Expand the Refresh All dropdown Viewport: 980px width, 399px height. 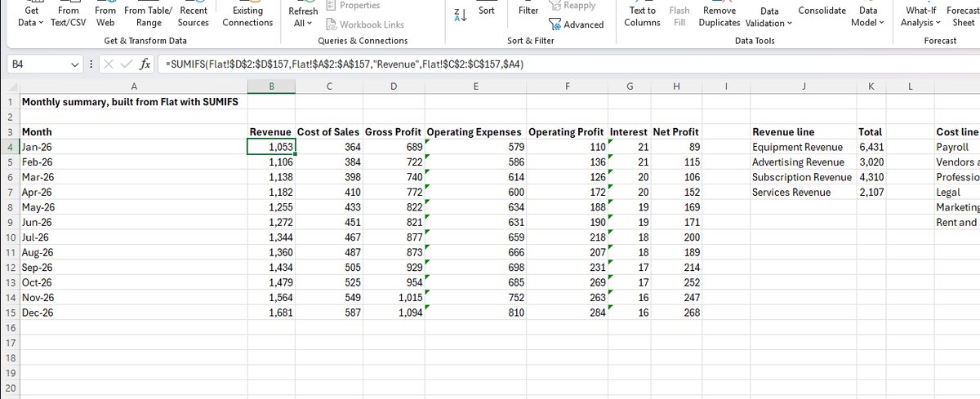303,17
